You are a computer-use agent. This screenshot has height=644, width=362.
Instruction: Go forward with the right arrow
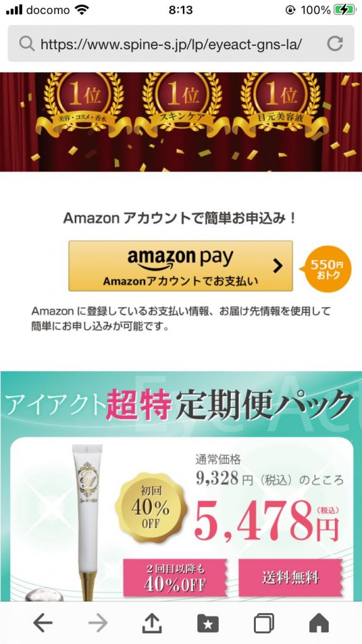coord(97,624)
